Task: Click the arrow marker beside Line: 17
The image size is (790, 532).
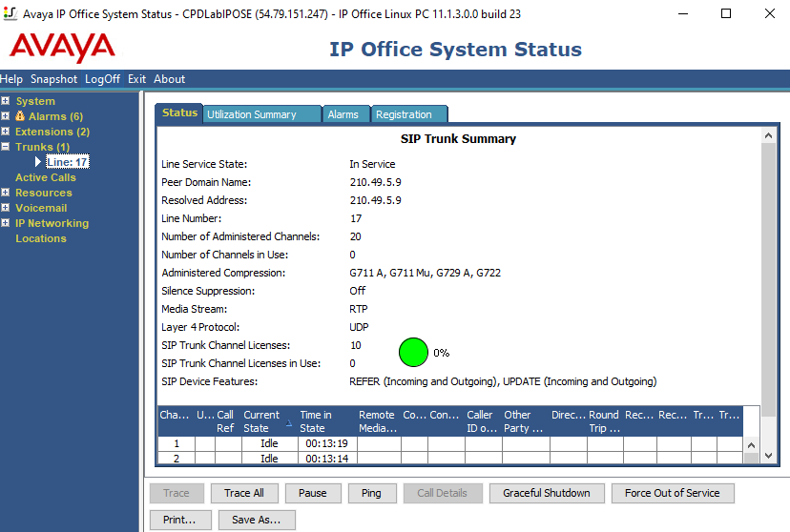Action: coord(38,161)
